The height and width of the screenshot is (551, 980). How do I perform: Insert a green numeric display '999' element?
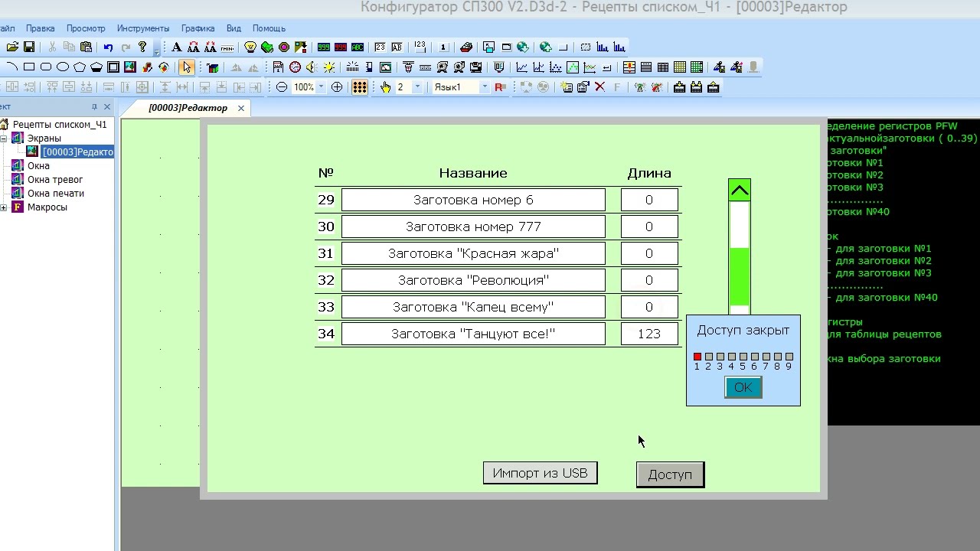point(324,47)
